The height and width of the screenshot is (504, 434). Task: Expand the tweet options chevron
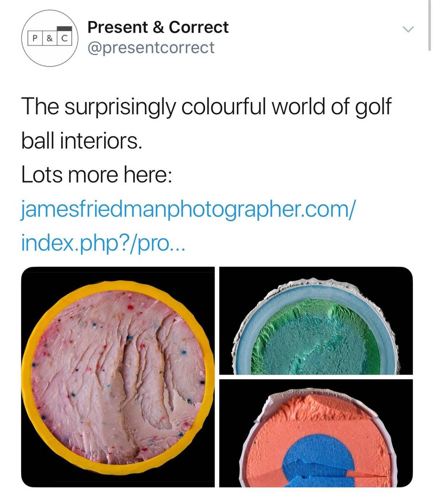pyautogui.click(x=408, y=29)
